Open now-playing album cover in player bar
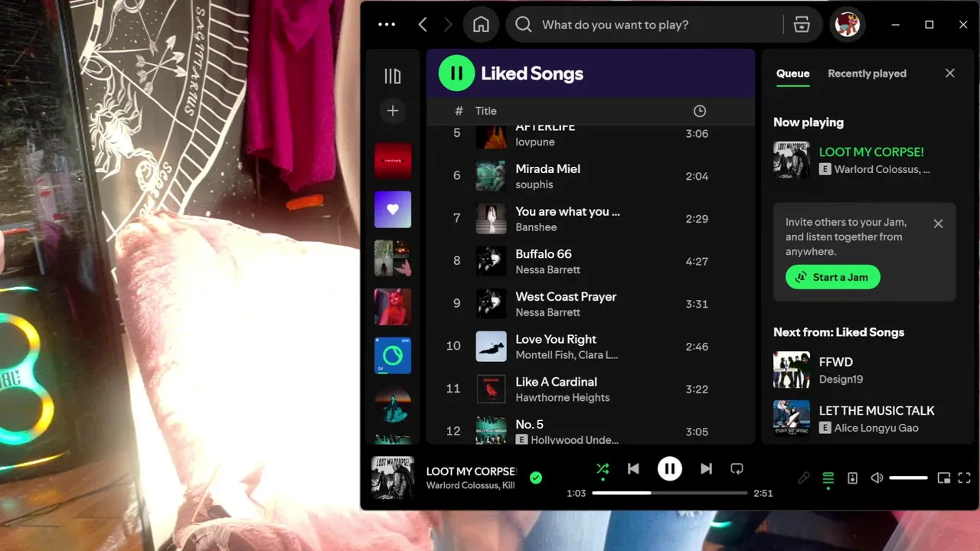This screenshot has height=551, width=980. 393,478
